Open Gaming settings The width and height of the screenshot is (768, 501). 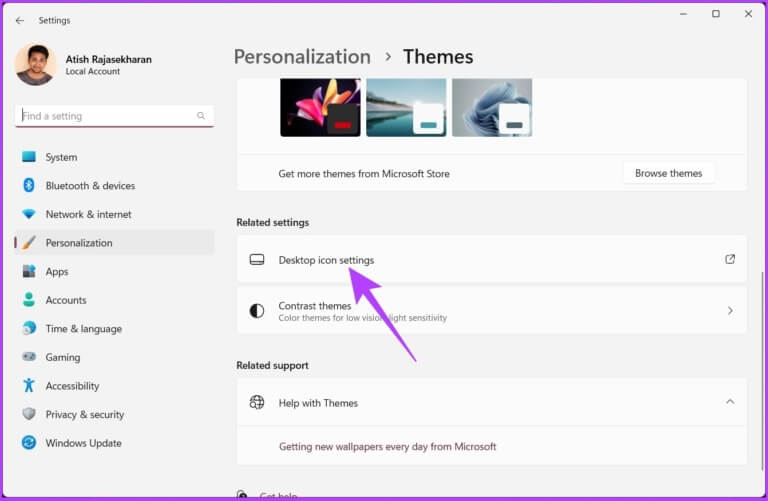tap(115, 357)
